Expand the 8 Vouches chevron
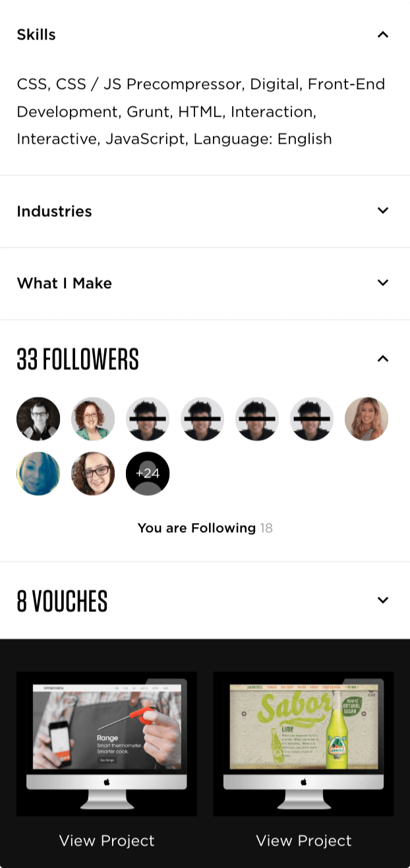Viewport: 410px width, 868px height. click(383, 600)
